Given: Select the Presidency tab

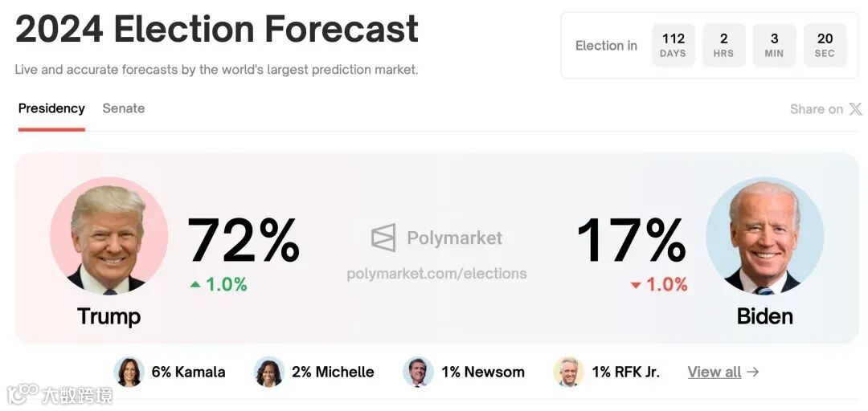Looking at the screenshot, I should tap(51, 108).
